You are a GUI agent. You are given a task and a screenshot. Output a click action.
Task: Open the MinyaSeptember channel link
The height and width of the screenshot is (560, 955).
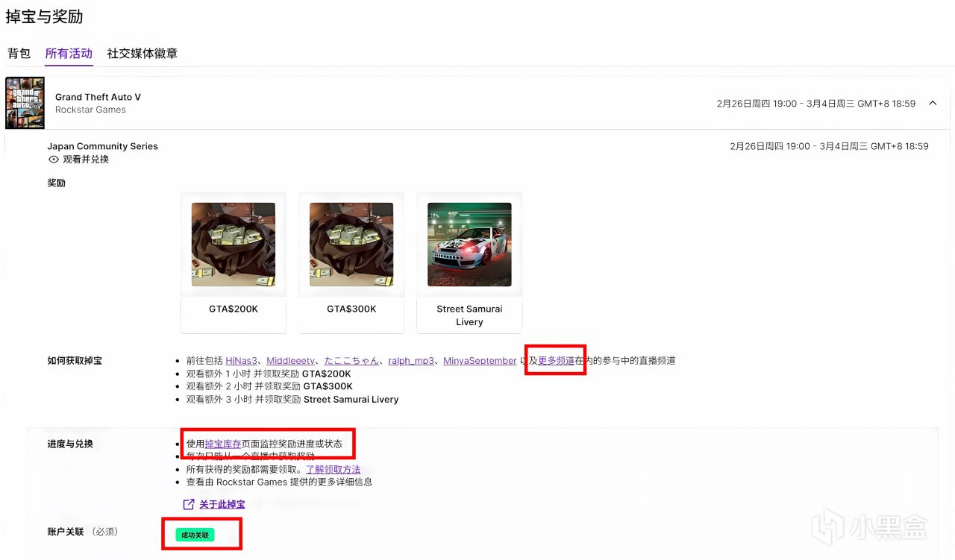pos(480,361)
